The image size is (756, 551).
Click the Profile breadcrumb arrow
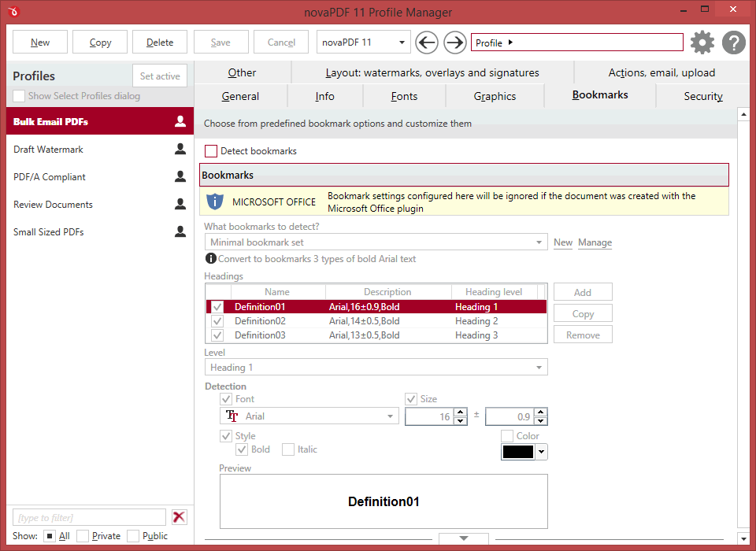point(510,43)
